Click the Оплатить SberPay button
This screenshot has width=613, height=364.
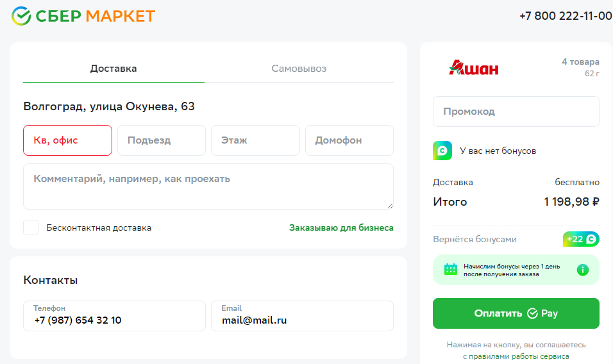(x=516, y=313)
